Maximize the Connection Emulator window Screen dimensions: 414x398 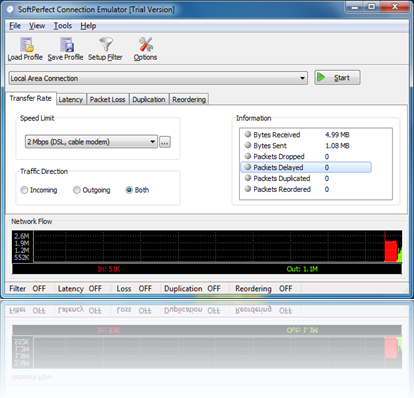372,7
